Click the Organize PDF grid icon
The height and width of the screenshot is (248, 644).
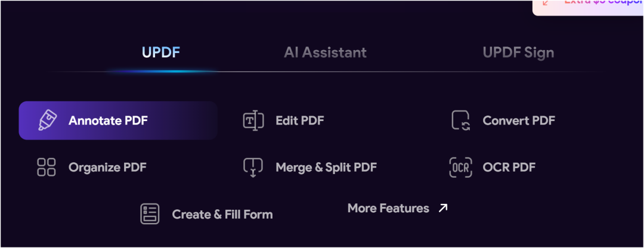coord(46,167)
